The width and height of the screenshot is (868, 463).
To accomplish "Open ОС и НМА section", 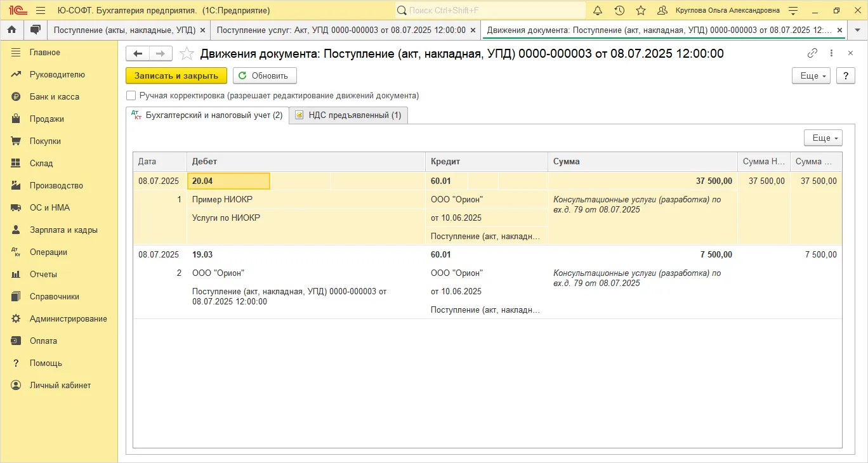I will click(49, 207).
